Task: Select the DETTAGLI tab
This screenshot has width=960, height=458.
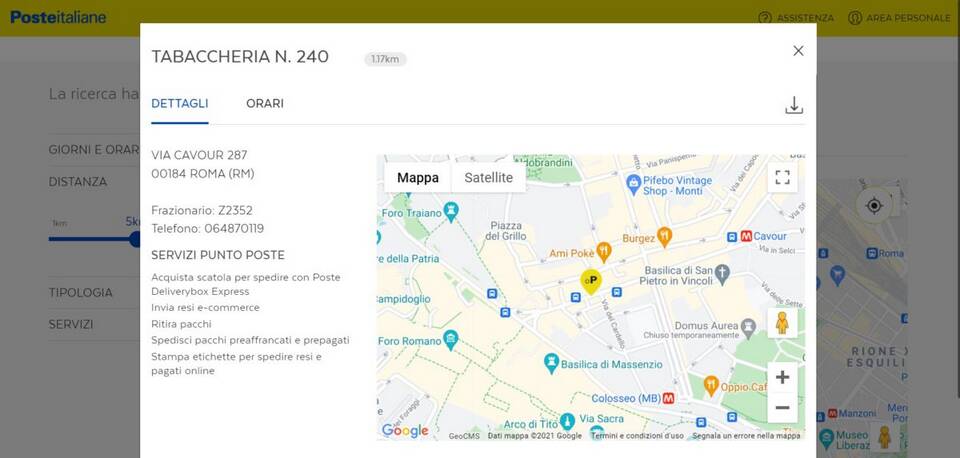Action: click(x=179, y=103)
